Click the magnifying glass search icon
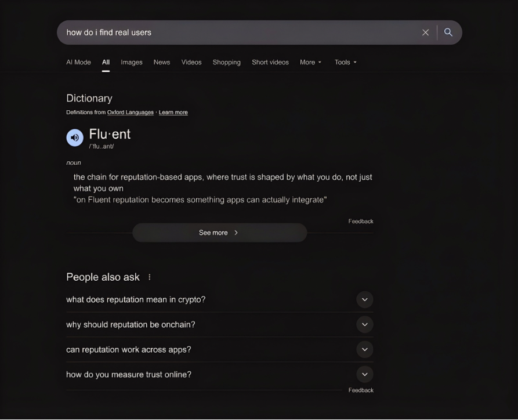The height and width of the screenshot is (420, 518). [x=448, y=32]
